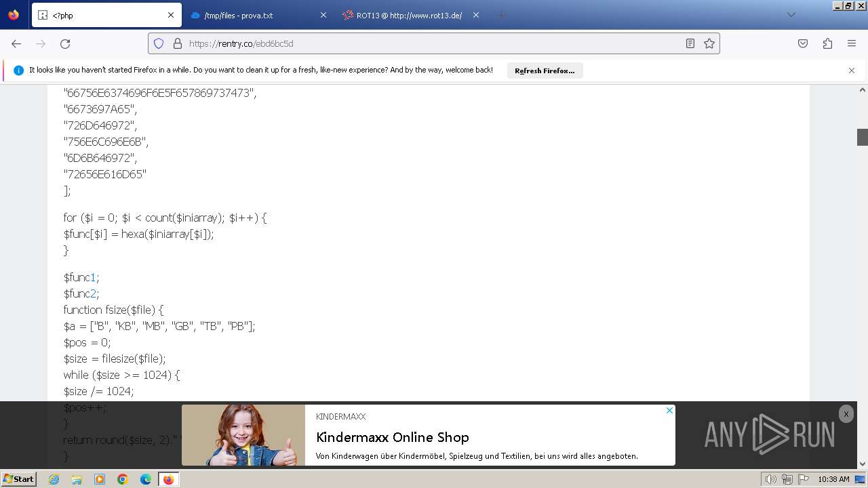The image size is (868, 488).
Task: Click the line "726D646972"
Action: click(x=100, y=125)
